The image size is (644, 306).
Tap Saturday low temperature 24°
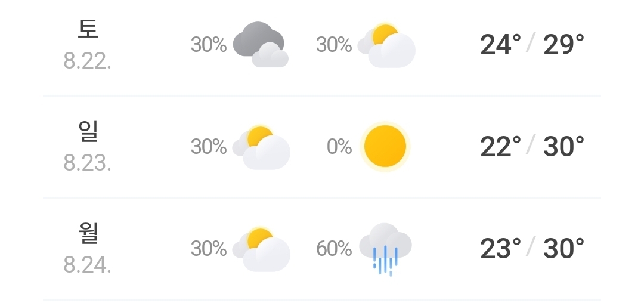coord(500,44)
